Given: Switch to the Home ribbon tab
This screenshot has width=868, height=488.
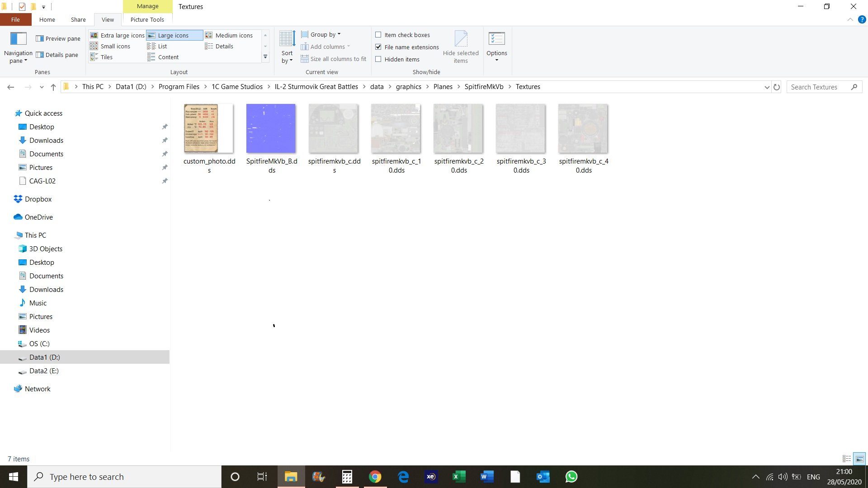Looking at the screenshot, I should pos(47,20).
